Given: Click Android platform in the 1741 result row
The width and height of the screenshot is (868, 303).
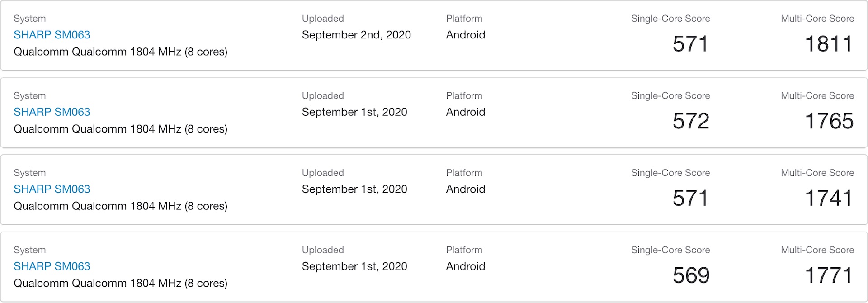Looking at the screenshot, I should 465,189.
